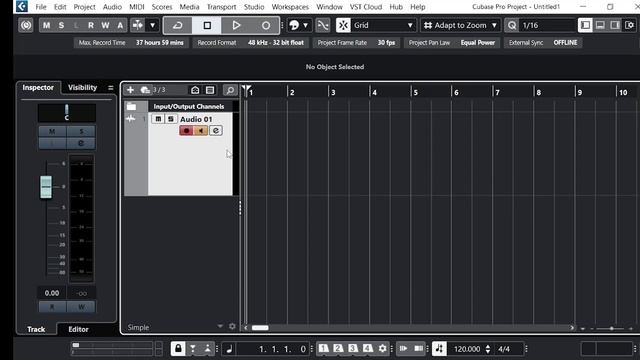Open the Grid snap type dropdown
The image size is (640, 360).
[383, 25]
